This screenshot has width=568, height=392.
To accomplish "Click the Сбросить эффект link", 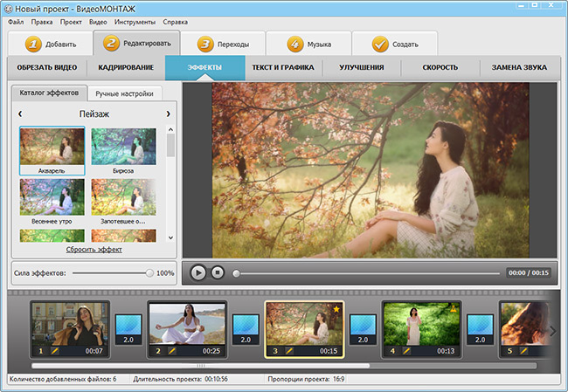I will 94,250.
